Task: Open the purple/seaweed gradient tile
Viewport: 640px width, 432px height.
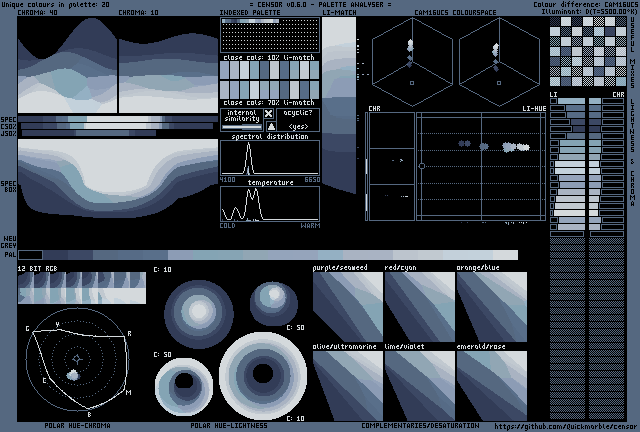Action: point(347,307)
